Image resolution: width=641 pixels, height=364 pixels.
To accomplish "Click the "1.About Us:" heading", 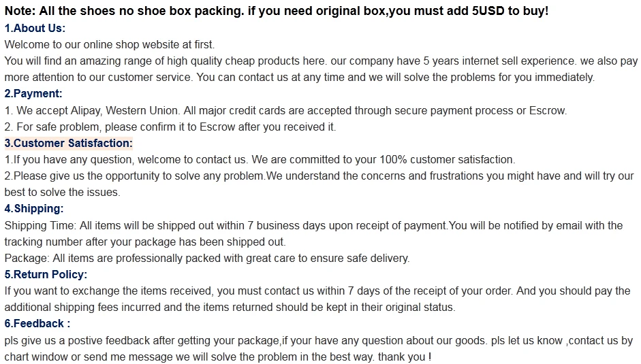I will pyautogui.click(x=35, y=28).
